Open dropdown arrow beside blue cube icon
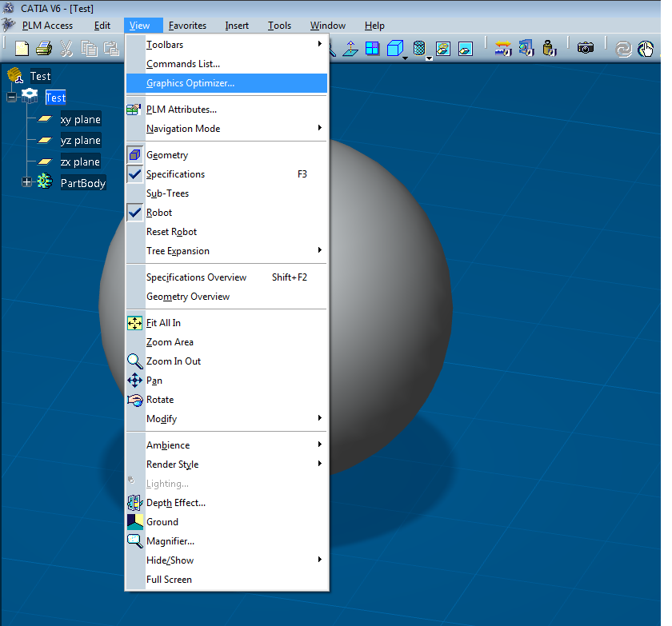The width and height of the screenshot is (672, 626). (x=406, y=58)
